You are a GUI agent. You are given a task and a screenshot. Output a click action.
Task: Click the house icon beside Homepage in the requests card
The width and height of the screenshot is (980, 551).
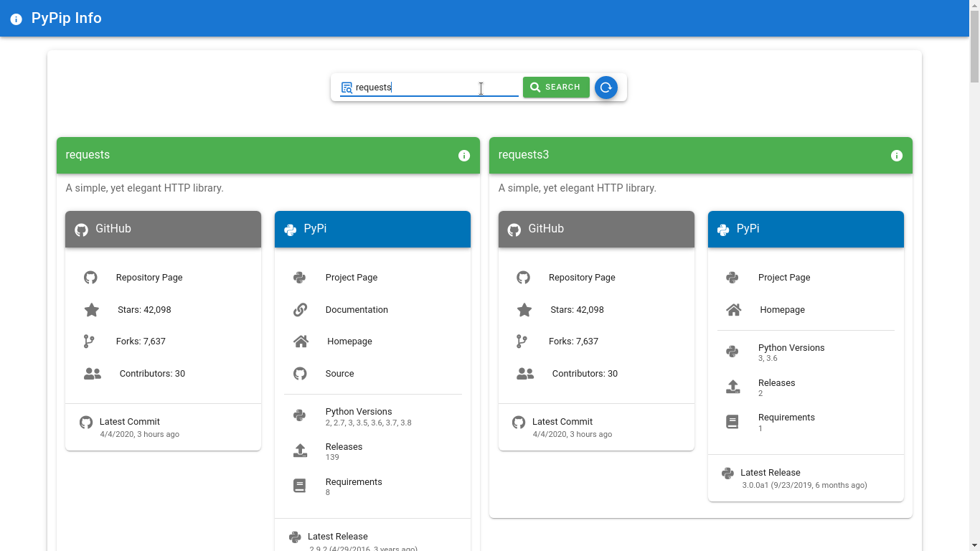[301, 342]
